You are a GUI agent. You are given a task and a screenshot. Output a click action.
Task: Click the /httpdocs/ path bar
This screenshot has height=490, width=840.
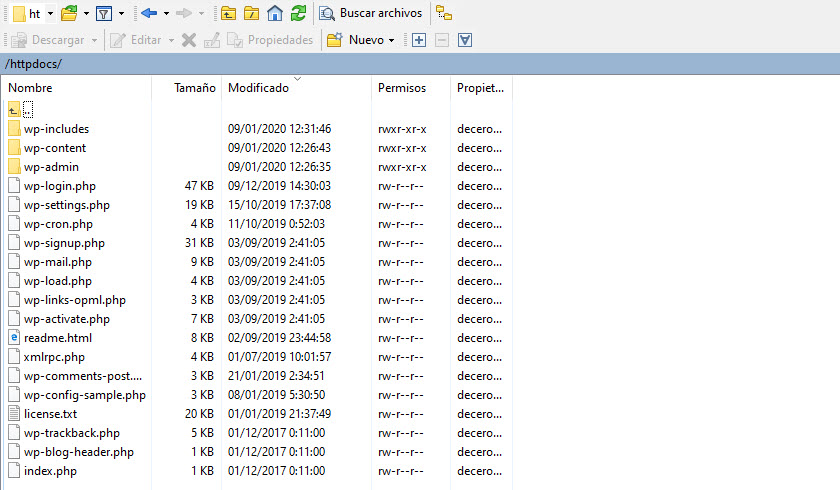tap(420, 64)
